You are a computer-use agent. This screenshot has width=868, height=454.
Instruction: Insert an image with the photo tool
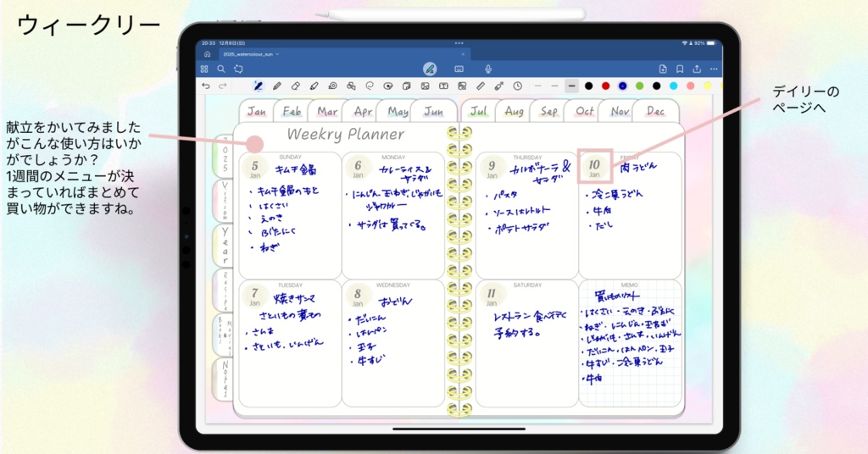pos(426,86)
